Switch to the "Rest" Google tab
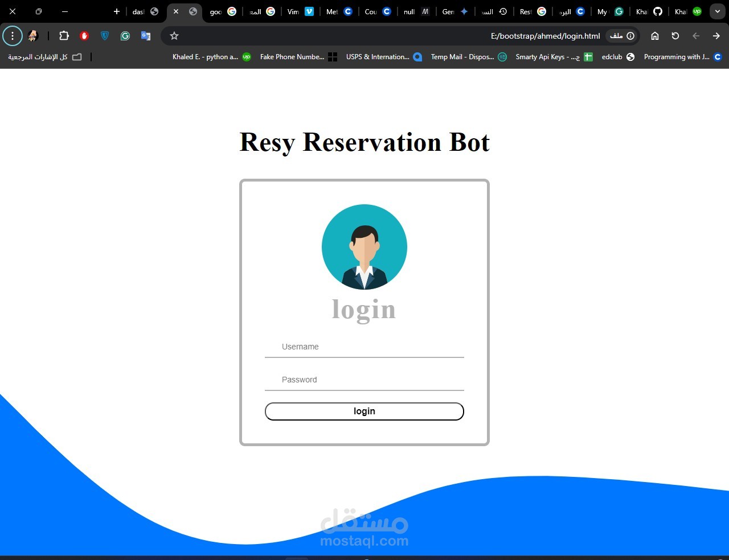729x560 pixels. pyautogui.click(x=533, y=11)
